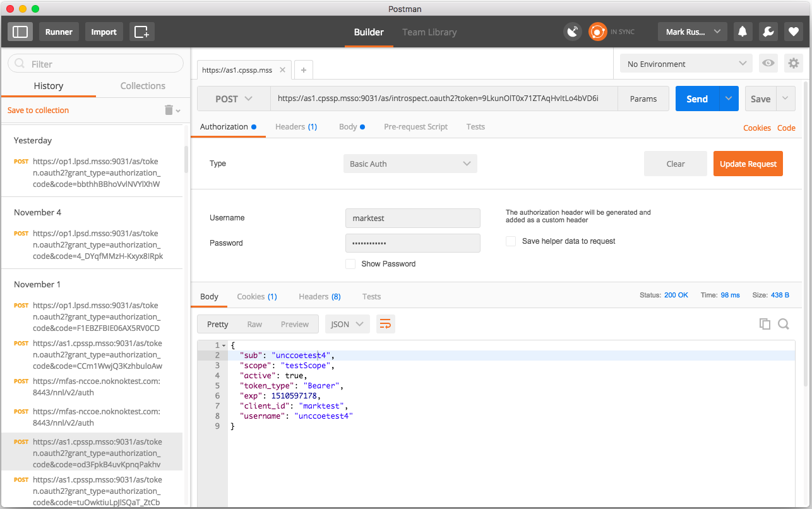Click the blue Send button

click(x=697, y=99)
